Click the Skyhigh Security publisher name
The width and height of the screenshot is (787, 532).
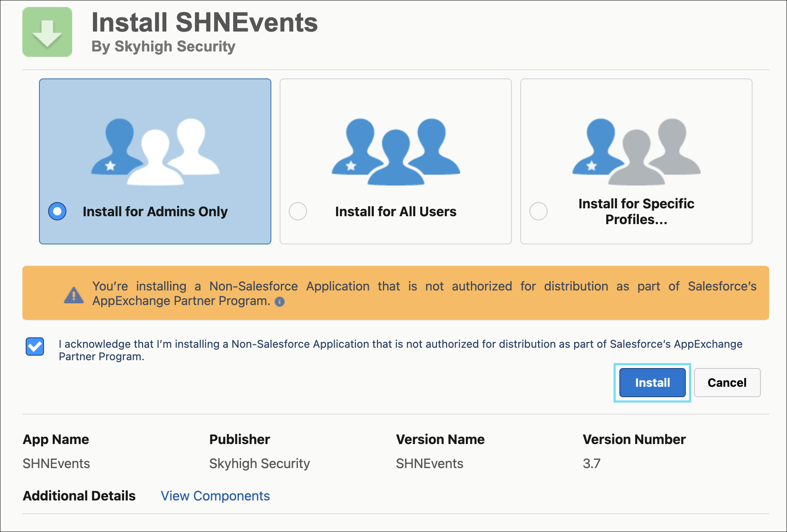[259, 464]
